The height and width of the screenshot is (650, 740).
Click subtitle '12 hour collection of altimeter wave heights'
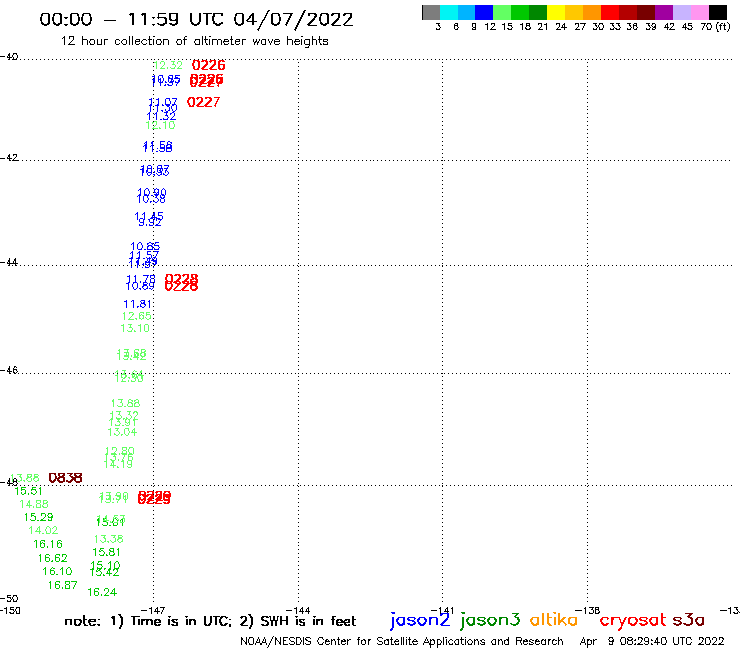tap(194, 41)
